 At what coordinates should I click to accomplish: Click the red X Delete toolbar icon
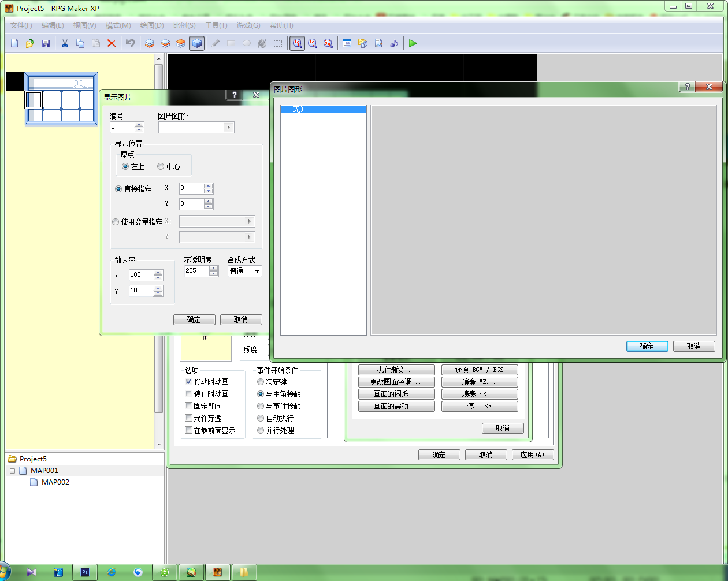(x=112, y=43)
